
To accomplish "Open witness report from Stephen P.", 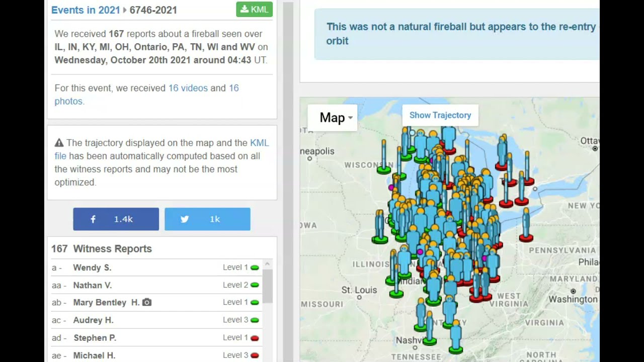I will pyautogui.click(x=95, y=337).
